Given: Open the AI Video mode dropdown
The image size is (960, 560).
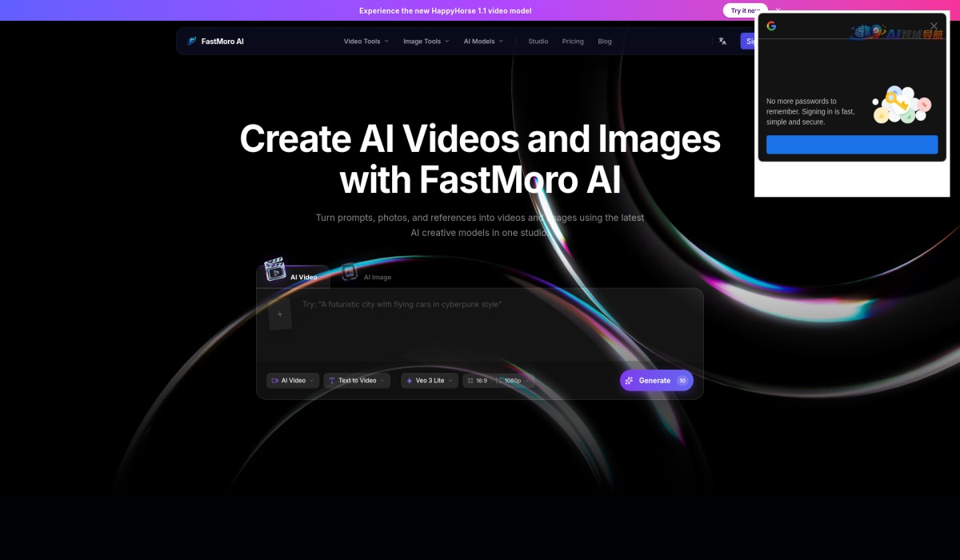Looking at the screenshot, I should 293,381.
